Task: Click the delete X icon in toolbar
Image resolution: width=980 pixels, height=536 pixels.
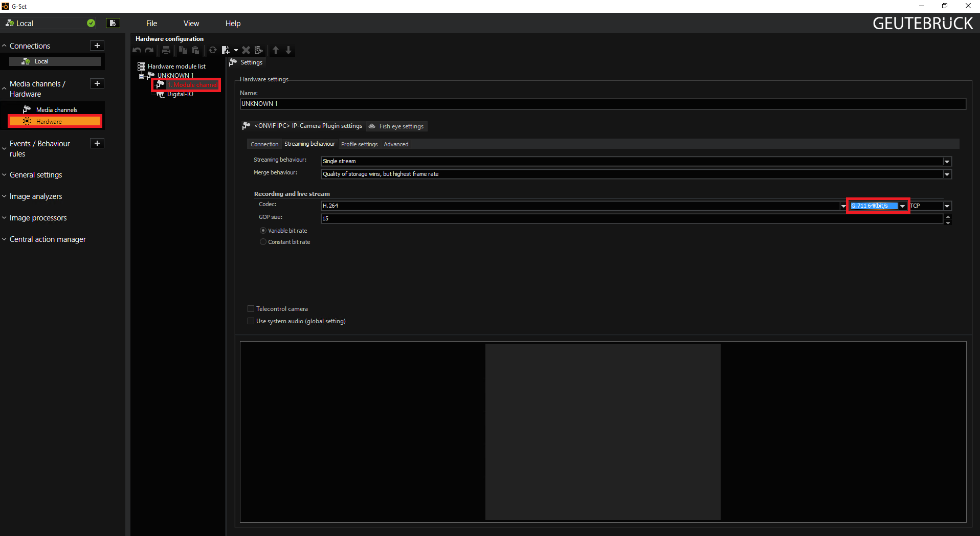Action: 246,50
